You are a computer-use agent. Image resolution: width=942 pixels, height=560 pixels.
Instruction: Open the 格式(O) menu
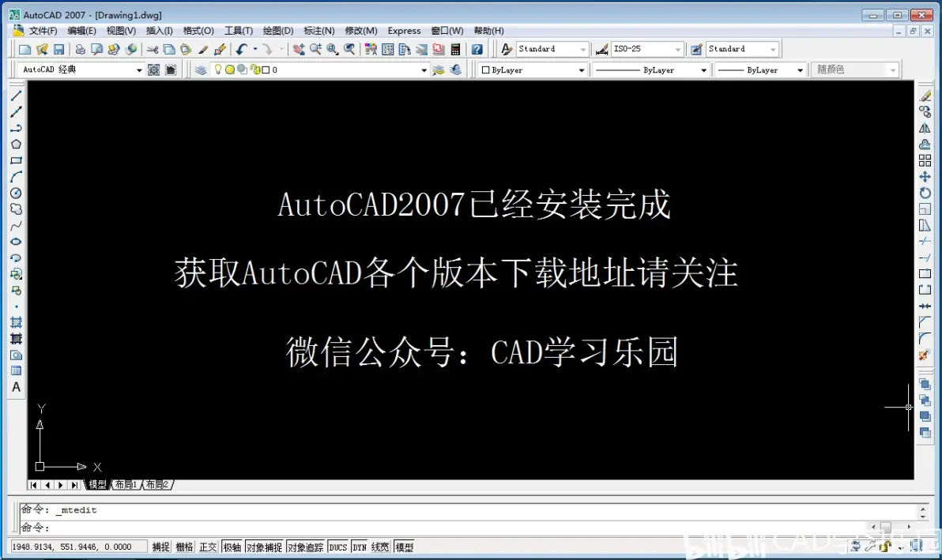tap(198, 31)
